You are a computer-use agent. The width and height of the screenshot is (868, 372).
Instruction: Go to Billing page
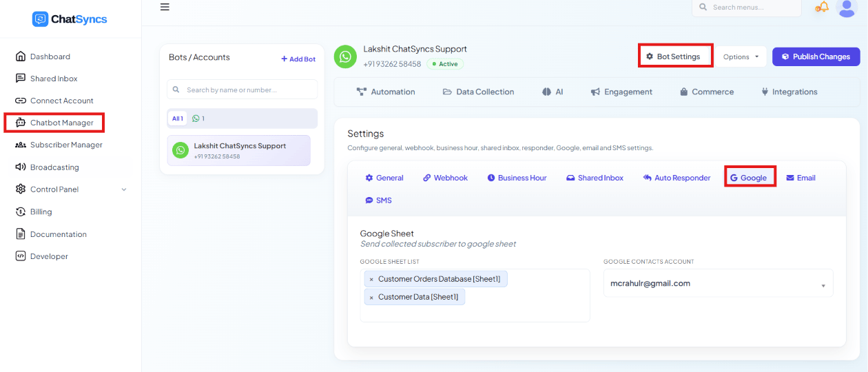point(41,211)
